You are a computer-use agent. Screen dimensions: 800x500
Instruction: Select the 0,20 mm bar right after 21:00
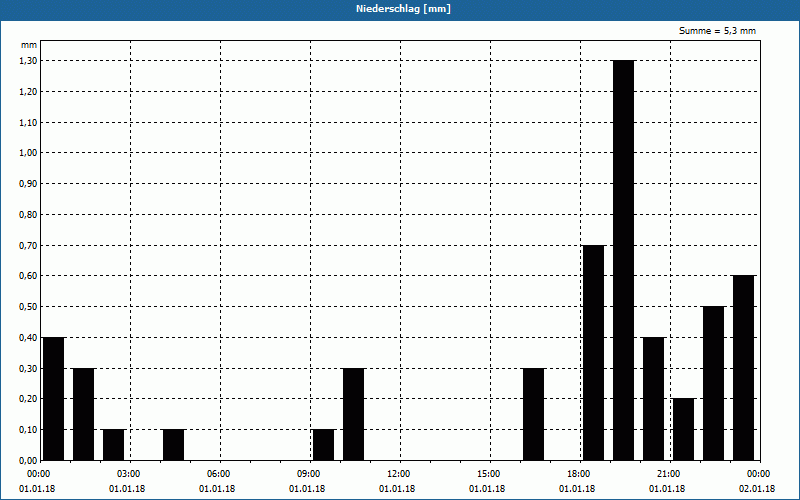coord(684,429)
